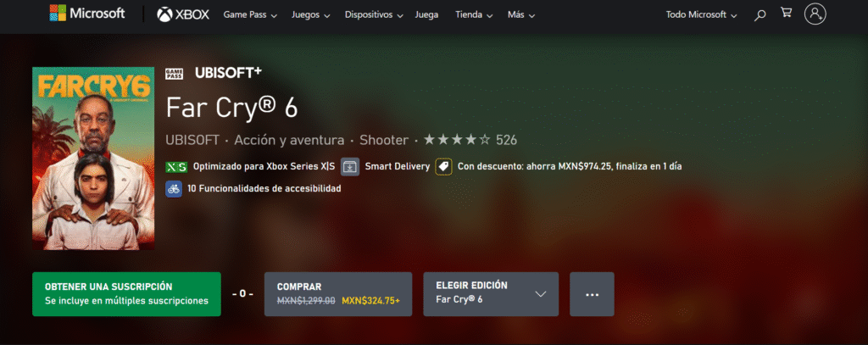
Task: Click the Ubisoft+ logo
Action: [x=228, y=73]
